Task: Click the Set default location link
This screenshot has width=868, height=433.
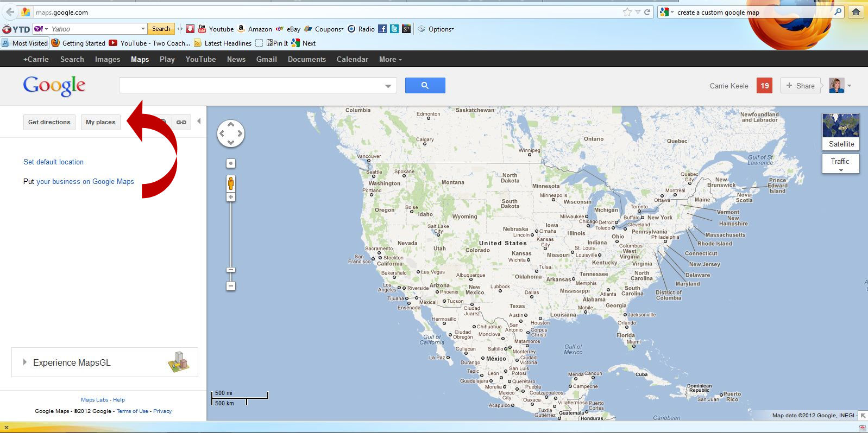Action: click(53, 162)
